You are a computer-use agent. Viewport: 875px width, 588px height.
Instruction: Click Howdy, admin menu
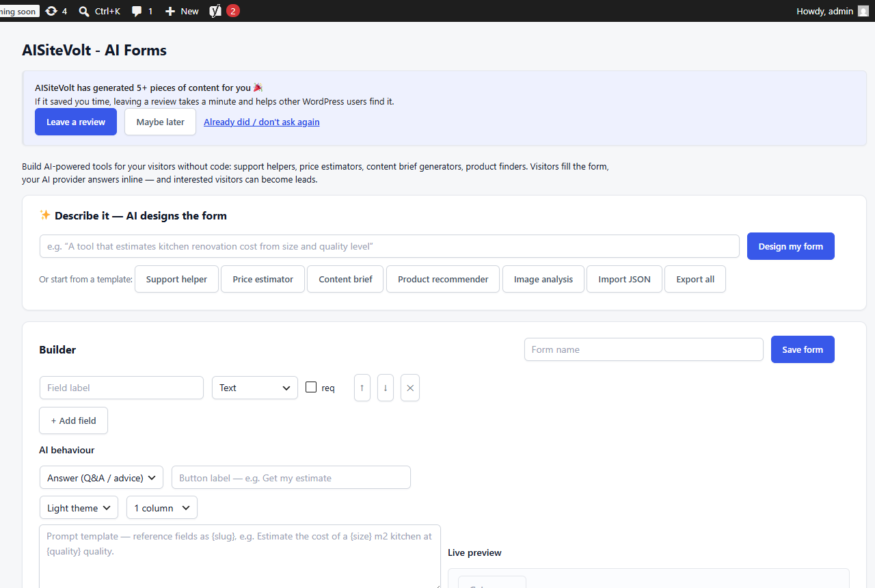click(x=832, y=11)
